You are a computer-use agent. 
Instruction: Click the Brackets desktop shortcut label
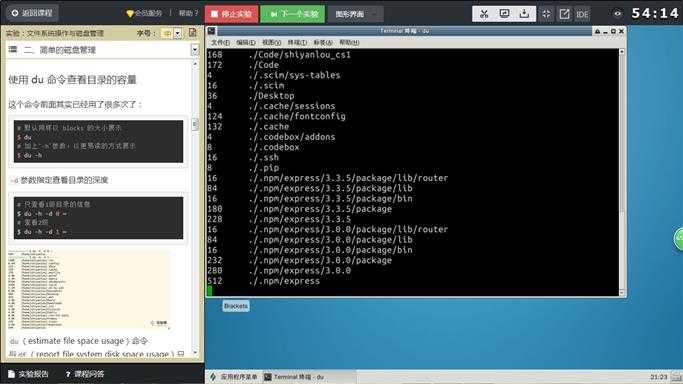[x=236, y=306]
